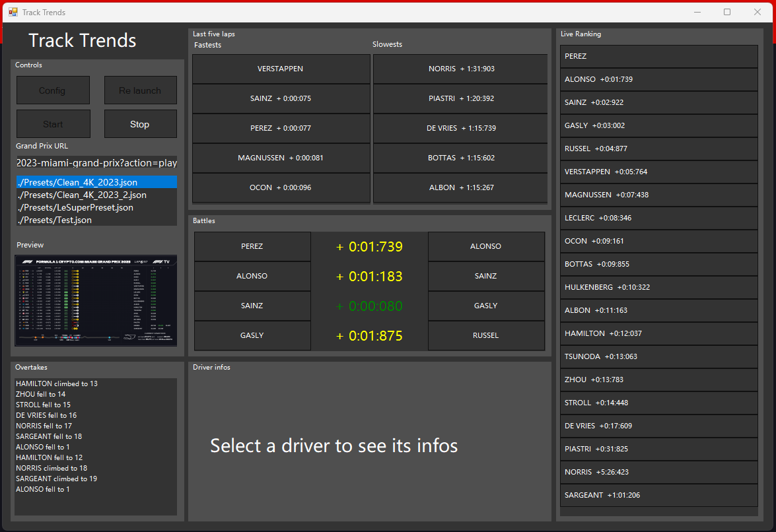Click the Config button
This screenshot has width=776, height=532.
pos(53,90)
